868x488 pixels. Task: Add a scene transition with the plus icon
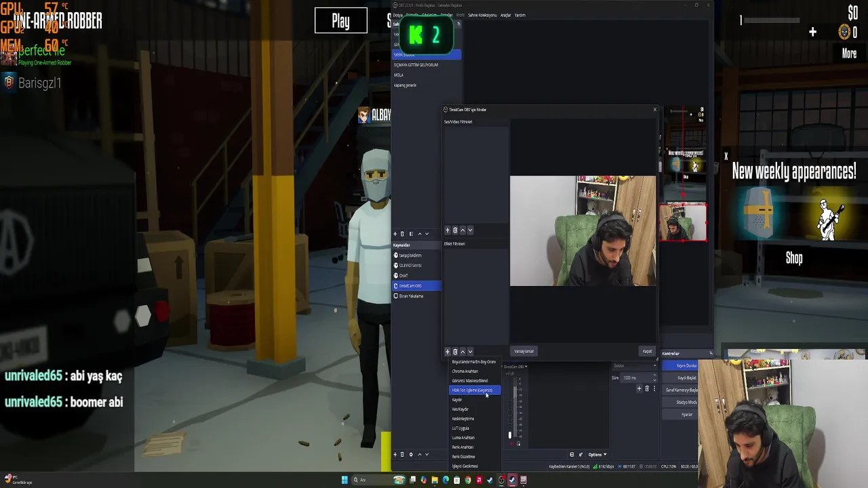coord(639,388)
